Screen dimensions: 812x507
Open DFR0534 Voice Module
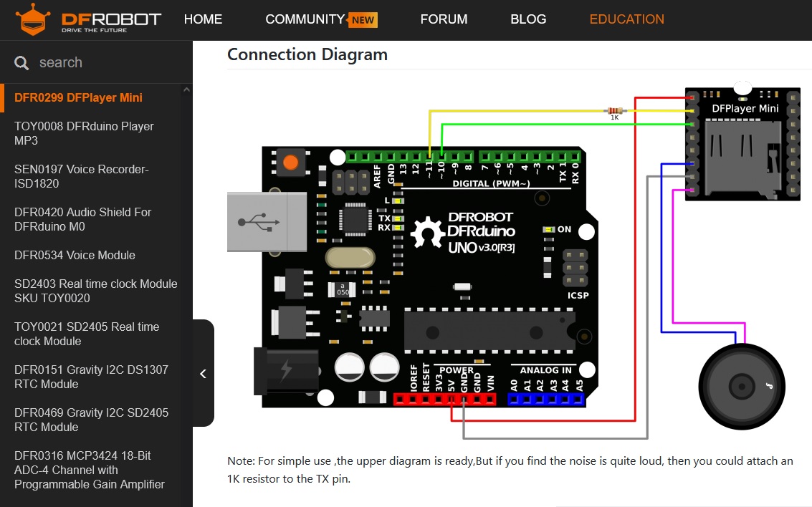75,255
